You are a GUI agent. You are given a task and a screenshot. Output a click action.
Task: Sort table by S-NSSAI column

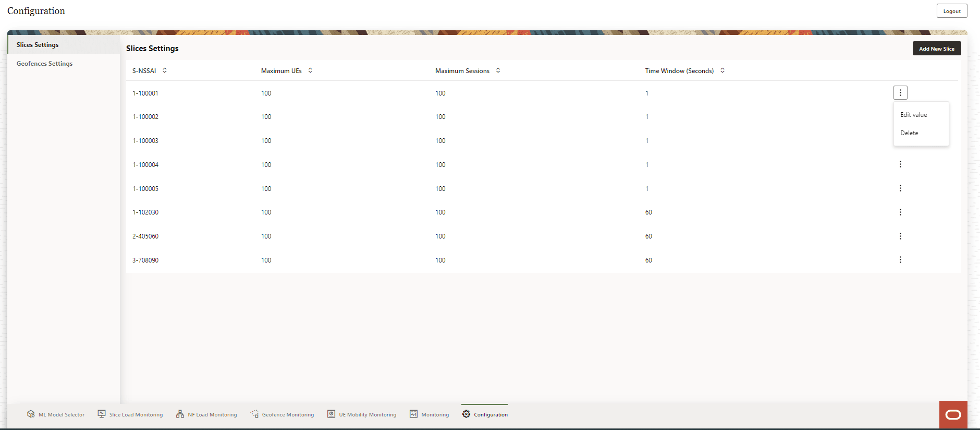tap(165, 70)
